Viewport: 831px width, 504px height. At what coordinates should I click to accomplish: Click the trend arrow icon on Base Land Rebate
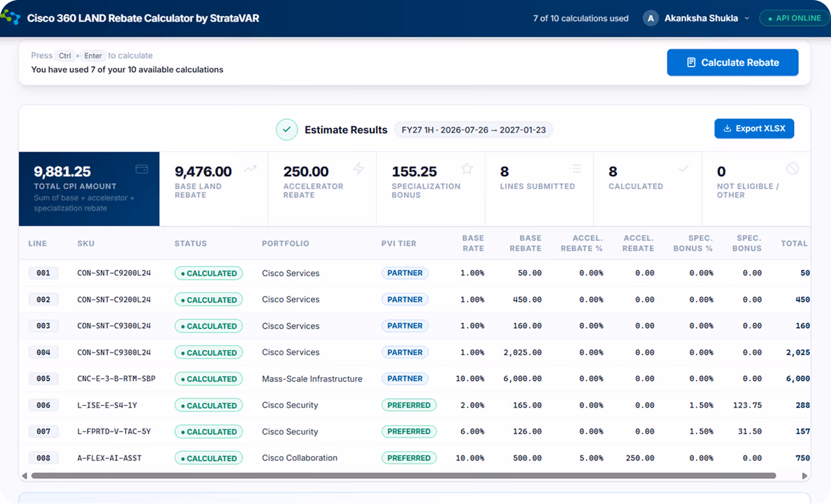coord(250,168)
